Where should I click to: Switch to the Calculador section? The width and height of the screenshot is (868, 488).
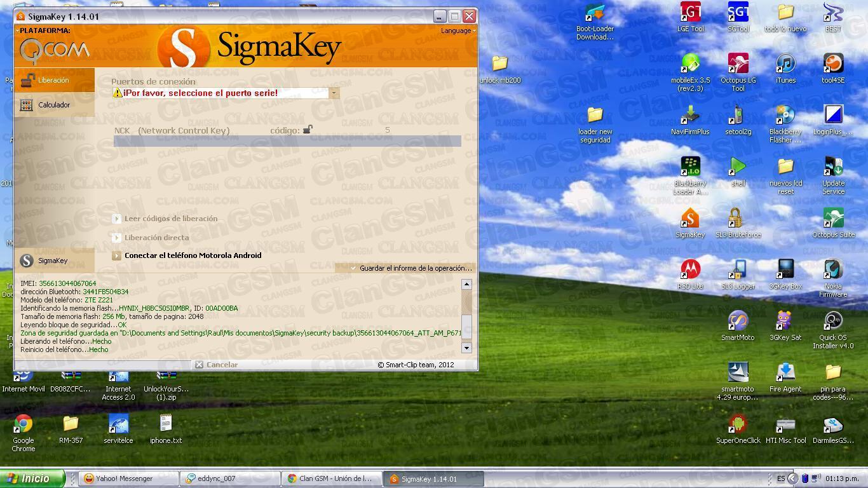54,105
